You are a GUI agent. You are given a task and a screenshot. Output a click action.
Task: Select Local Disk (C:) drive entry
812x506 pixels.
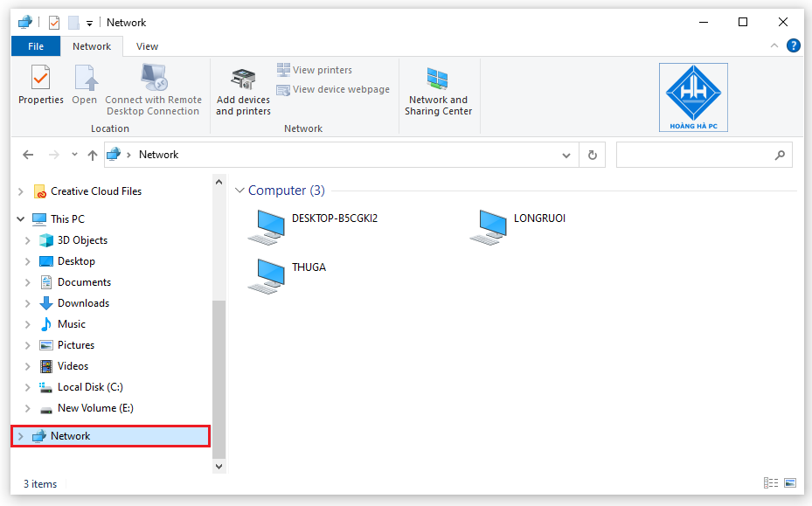[90, 387]
